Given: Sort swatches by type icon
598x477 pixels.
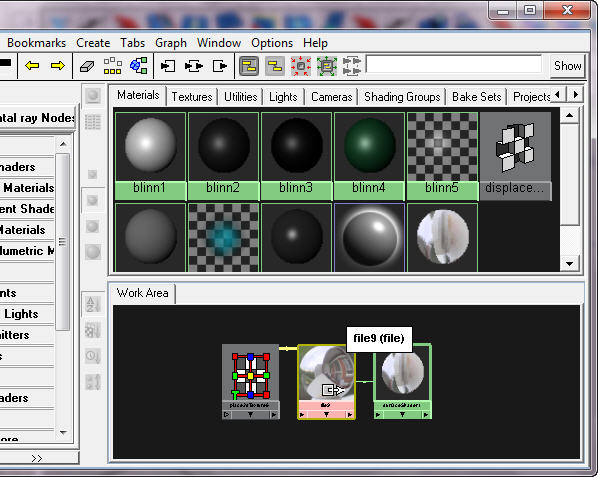Looking at the screenshot, I should [x=93, y=331].
